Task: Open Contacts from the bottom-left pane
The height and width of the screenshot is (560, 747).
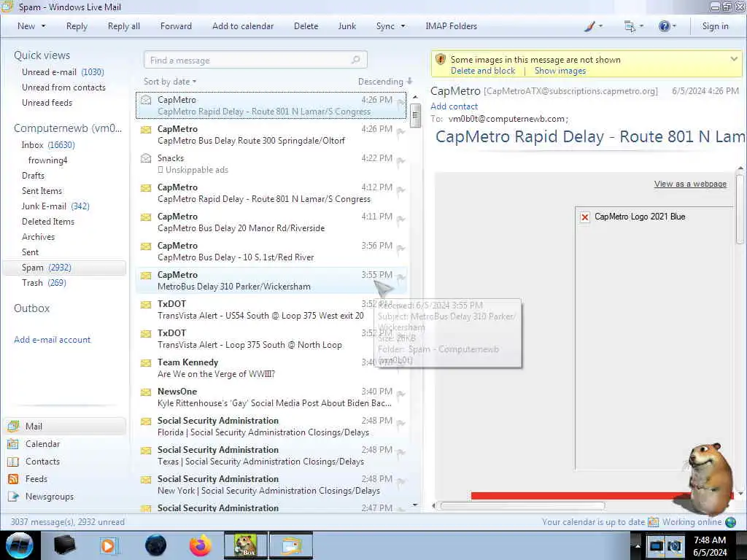Action: [42, 462]
